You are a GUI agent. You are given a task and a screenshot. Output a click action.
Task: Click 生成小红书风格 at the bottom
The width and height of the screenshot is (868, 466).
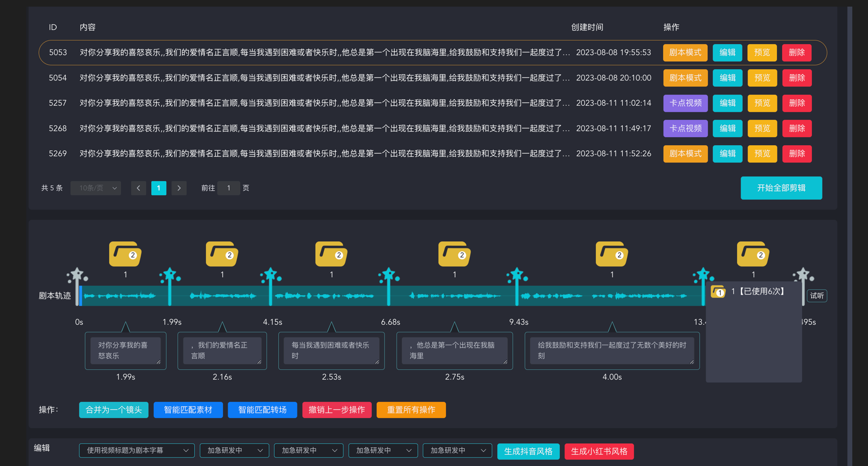click(599, 451)
